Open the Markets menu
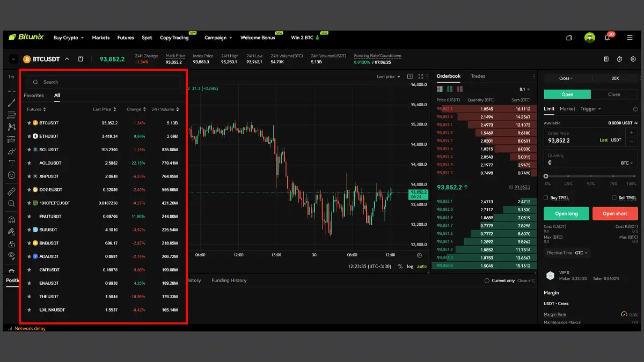Image resolution: width=644 pixels, height=362 pixels. (100, 38)
